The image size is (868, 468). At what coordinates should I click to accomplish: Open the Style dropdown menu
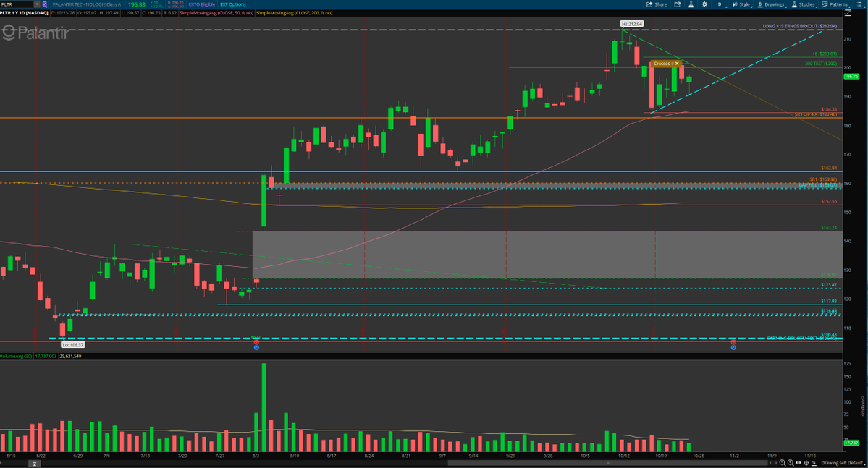tap(741, 4)
